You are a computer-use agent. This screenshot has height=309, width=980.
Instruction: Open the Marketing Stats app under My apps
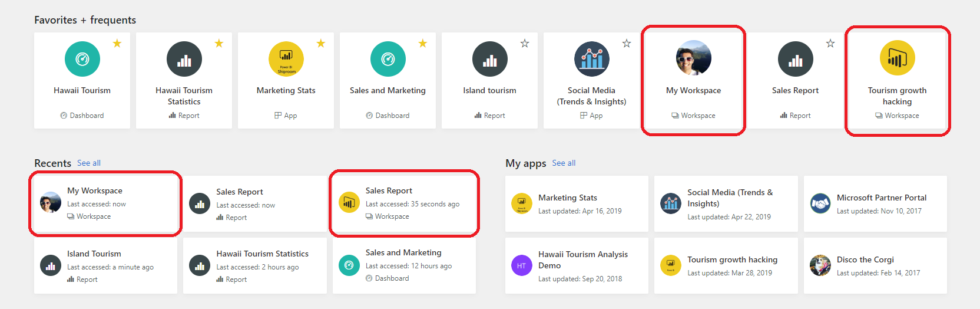click(x=577, y=204)
